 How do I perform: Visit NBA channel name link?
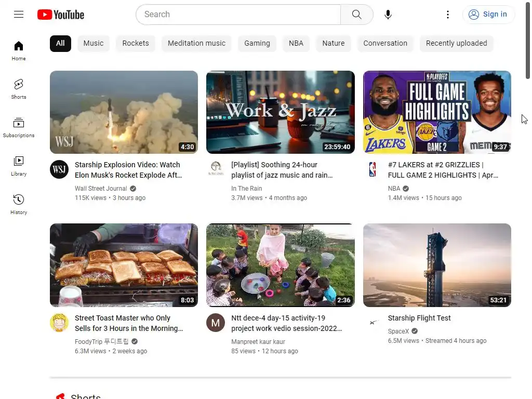point(394,189)
